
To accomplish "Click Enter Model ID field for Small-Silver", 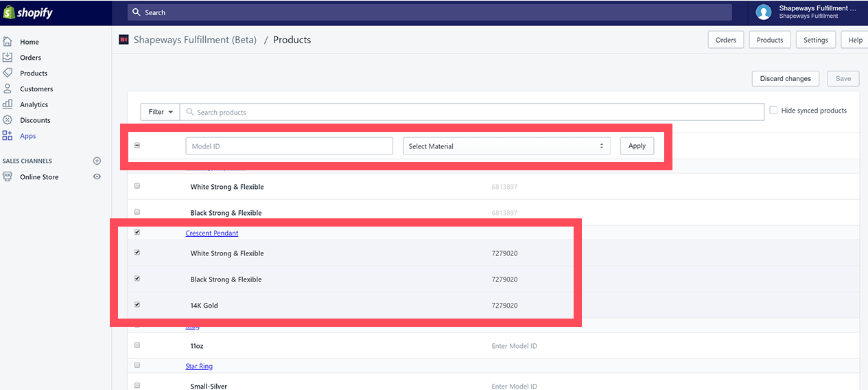I will (515, 387).
